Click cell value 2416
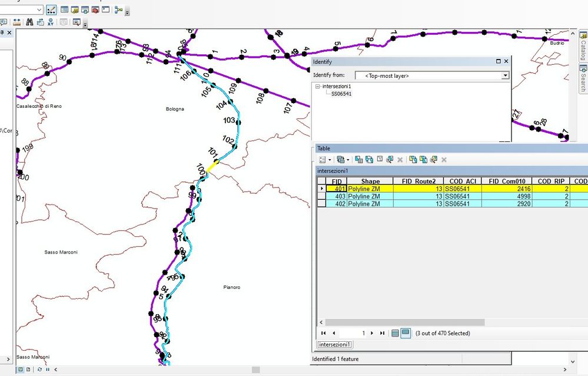588x376 pixels. tap(507, 189)
